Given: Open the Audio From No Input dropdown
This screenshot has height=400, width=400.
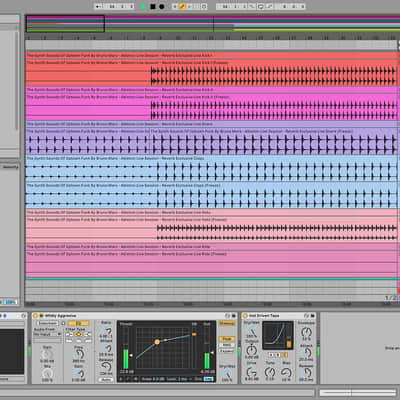Looking at the screenshot, I should pyautogui.click(x=47, y=334).
